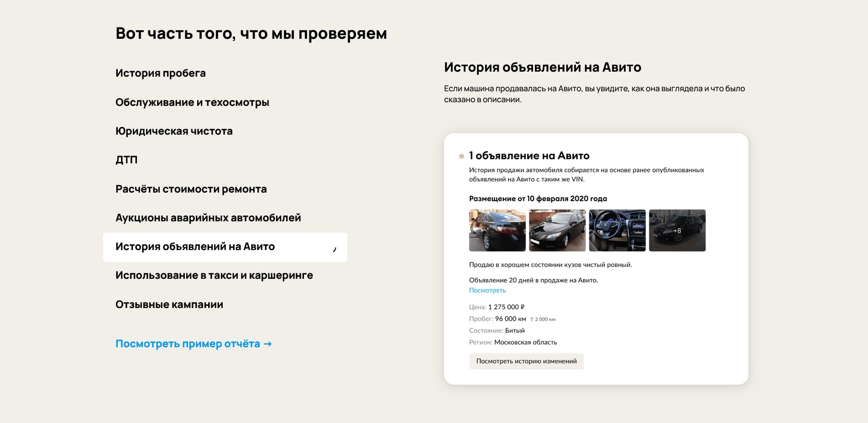Select the Отзывные кампании item
868x423 pixels.
coord(169,304)
